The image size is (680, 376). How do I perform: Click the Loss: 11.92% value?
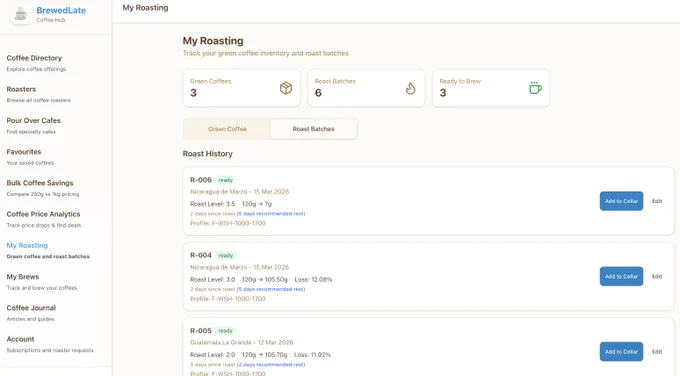(312, 355)
